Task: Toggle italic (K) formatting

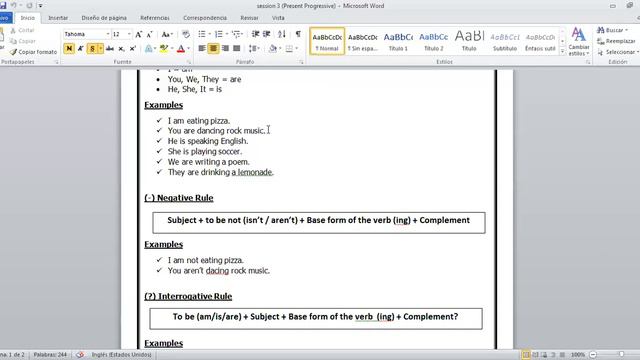Action: (80, 49)
